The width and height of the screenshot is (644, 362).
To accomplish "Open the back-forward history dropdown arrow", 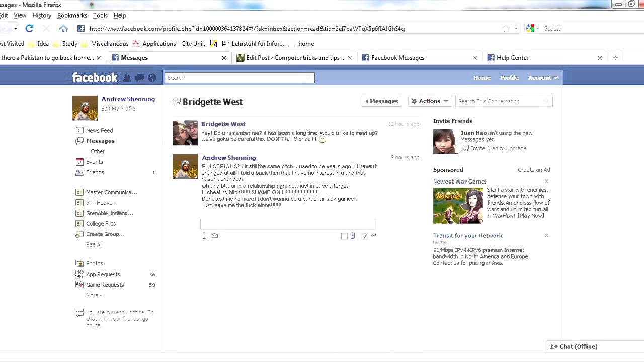I will click(16, 29).
